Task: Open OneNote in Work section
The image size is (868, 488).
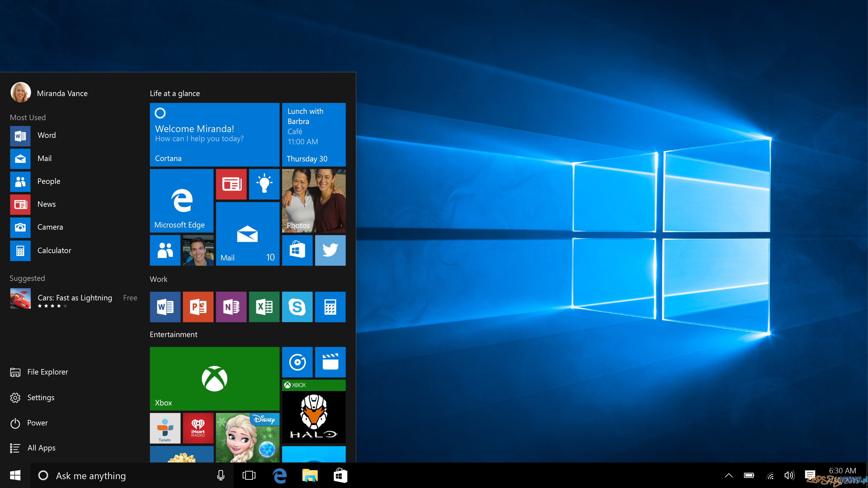Action: [x=231, y=306]
